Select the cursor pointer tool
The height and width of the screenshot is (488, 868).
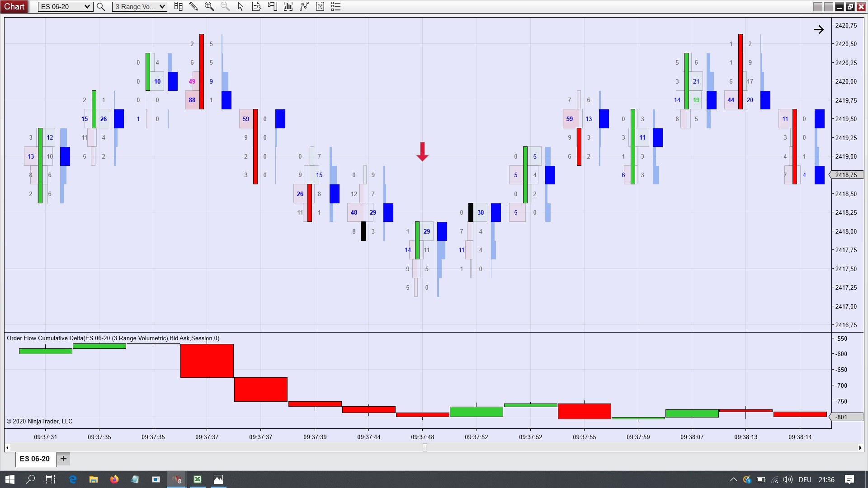click(241, 7)
